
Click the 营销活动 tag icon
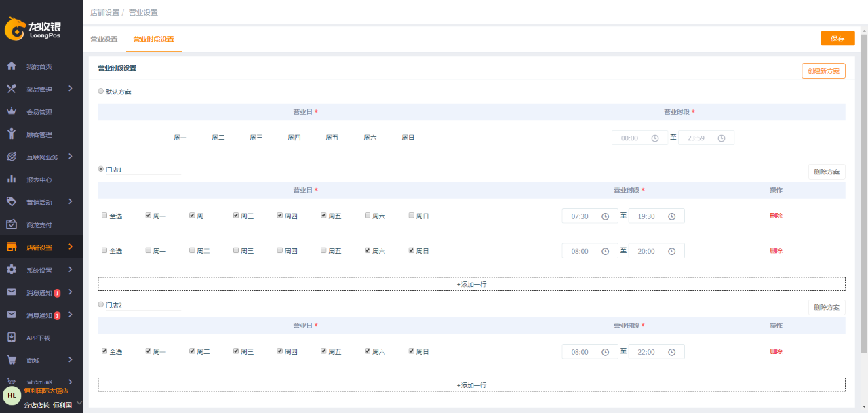[x=12, y=202]
